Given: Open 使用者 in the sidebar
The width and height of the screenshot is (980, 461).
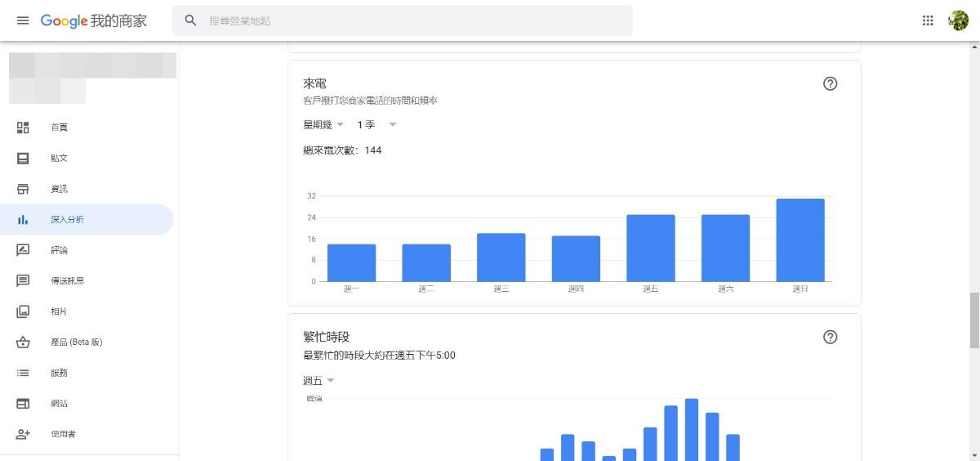Looking at the screenshot, I should tap(63, 434).
